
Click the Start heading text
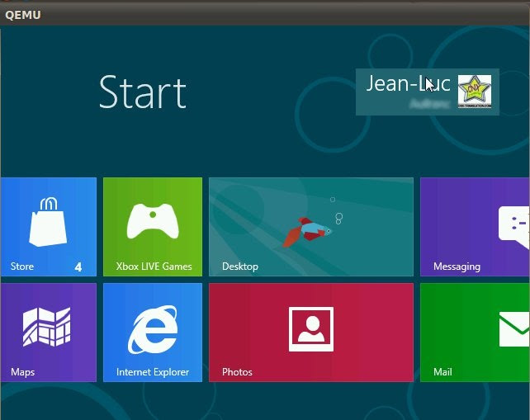tap(143, 92)
